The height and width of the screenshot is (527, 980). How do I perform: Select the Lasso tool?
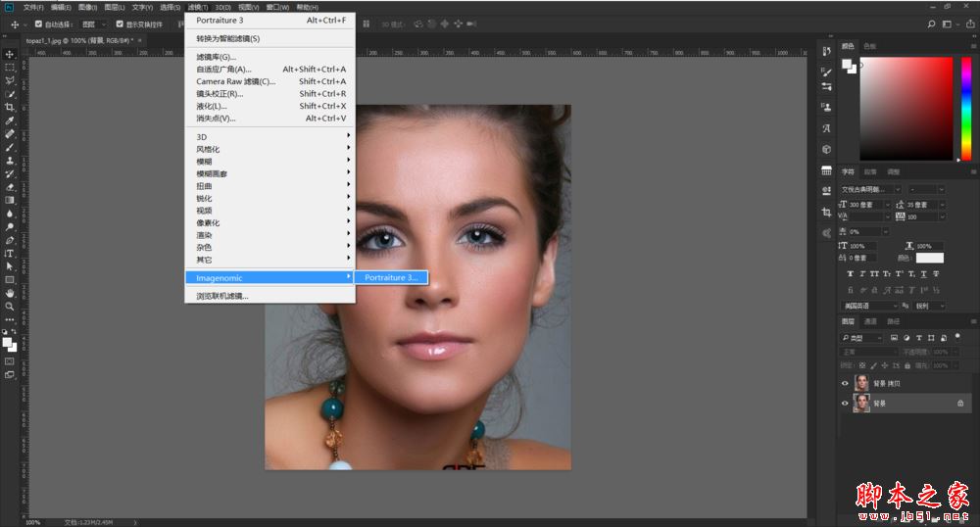pyautogui.click(x=10, y=80)
